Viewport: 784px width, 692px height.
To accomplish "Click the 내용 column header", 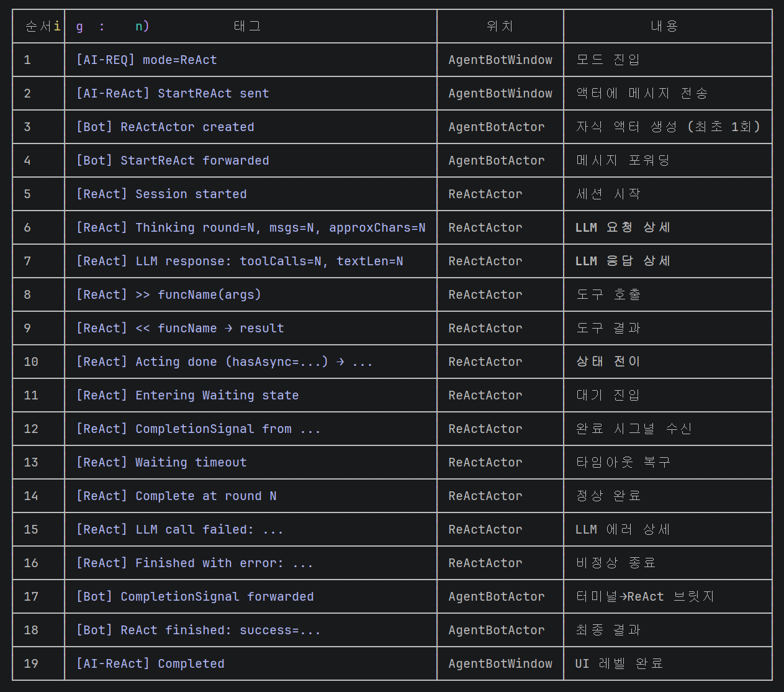I will click(664, 26).
